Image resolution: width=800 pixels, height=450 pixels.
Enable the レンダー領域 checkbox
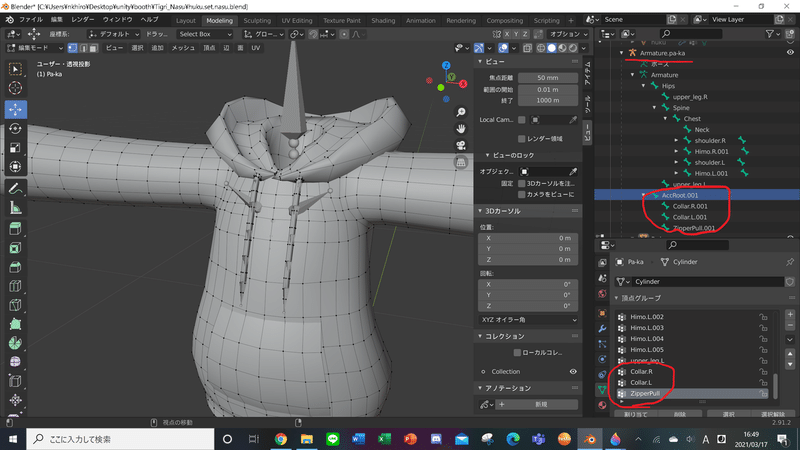click(x=522, y=138)
